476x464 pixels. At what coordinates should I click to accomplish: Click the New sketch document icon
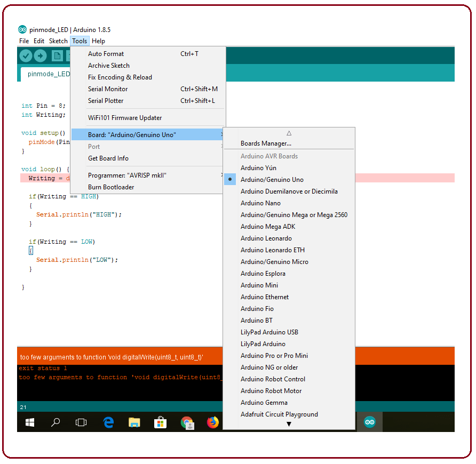click(57, 55)
